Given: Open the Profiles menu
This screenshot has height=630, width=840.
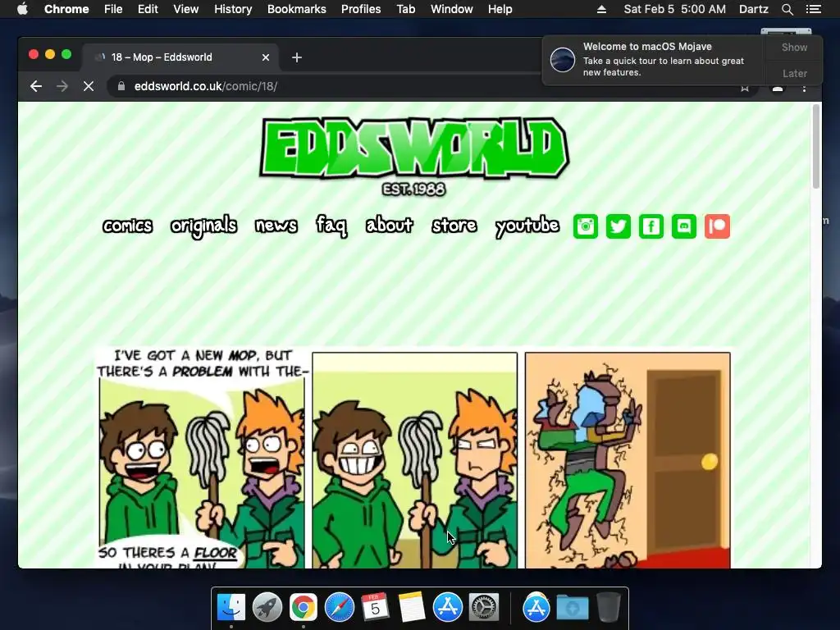Looking at the screenshot, I should coord(361,9).
